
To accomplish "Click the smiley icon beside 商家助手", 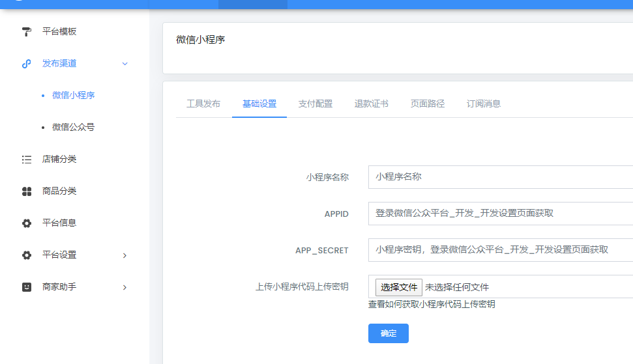I will pyautogui.click(x=27, y=287).
